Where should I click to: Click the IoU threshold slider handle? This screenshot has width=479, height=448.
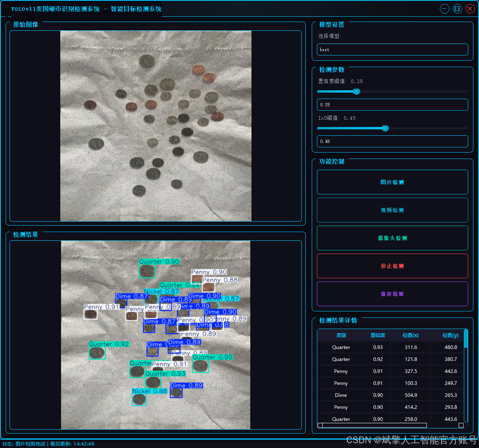385,128
